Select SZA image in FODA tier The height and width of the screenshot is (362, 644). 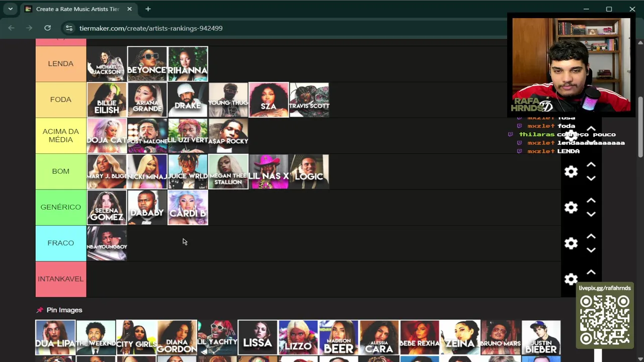point(269,100)
